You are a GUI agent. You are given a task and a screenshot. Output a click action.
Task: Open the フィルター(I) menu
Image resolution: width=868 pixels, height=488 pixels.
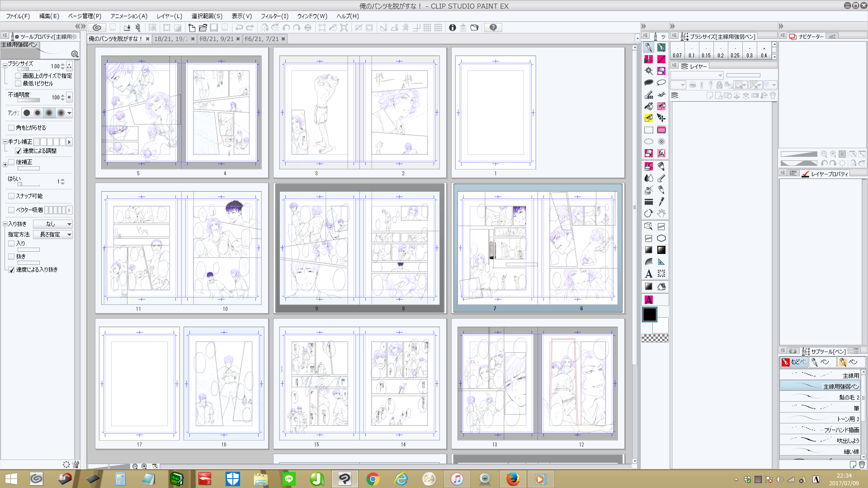tap(275, 16)
